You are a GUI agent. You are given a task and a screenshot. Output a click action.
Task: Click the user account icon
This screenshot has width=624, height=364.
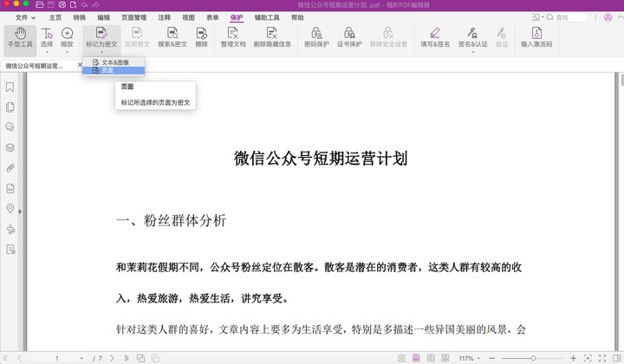608,17
